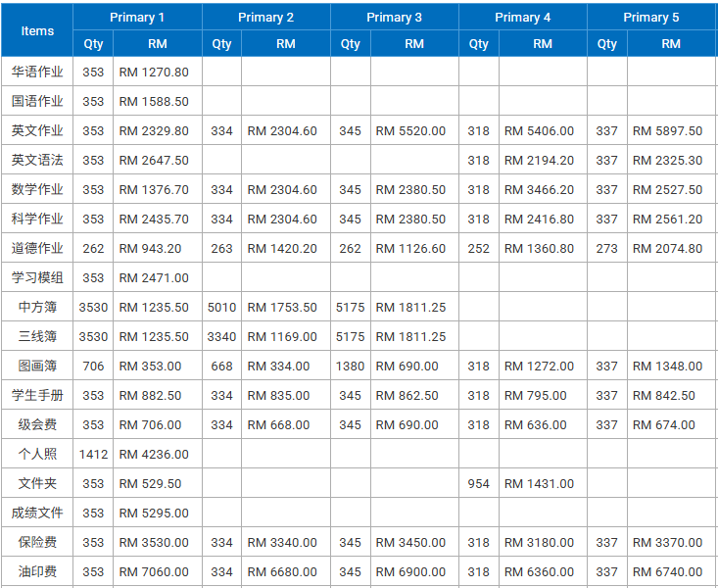
Task: Click the Items column header
Action: (37, 30)
